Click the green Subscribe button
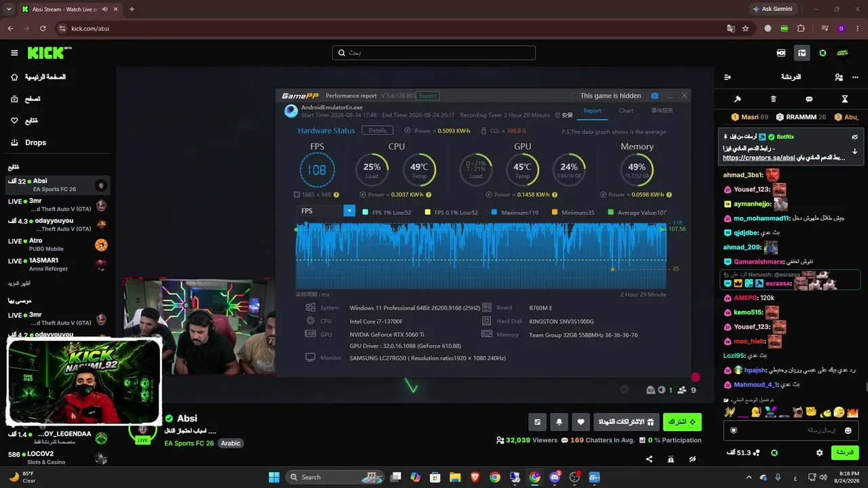 click(682, 422)
